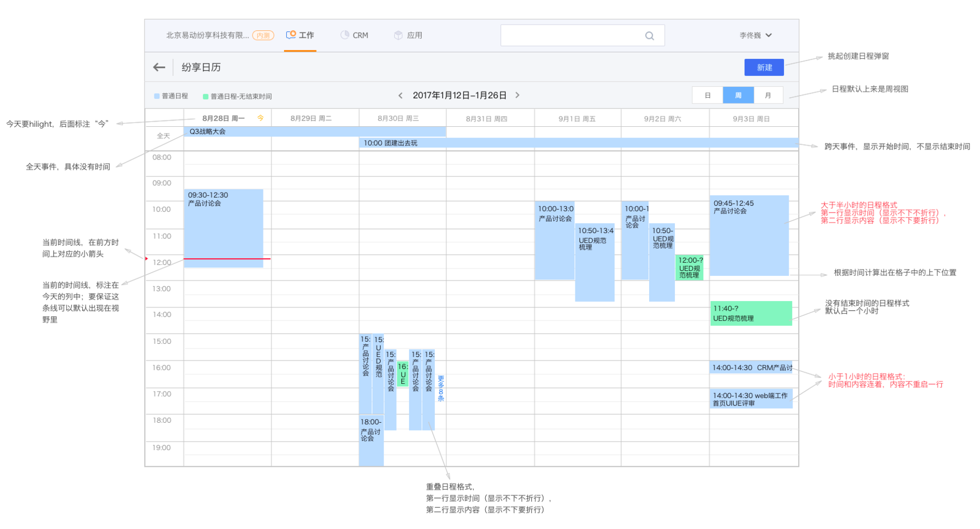
Task: Open Friday's 10:50-13:4 UED规范梳理 event
Action: (595, 262)
